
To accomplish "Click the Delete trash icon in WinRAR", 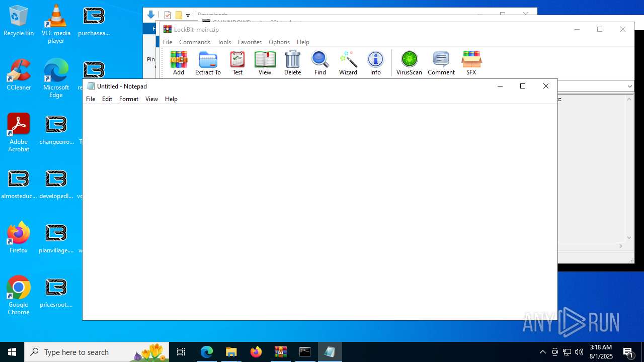I will (292, 63).
